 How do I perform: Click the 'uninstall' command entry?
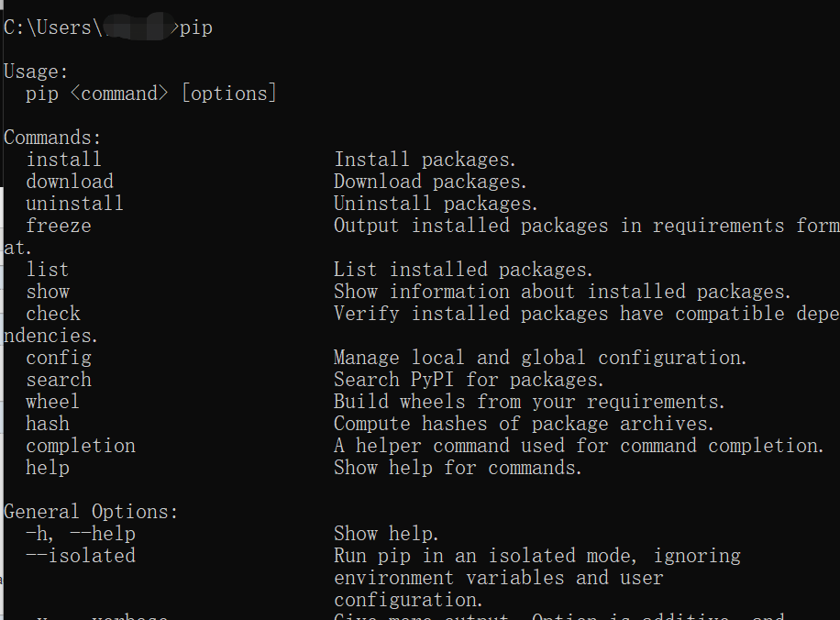pos(74,204)
